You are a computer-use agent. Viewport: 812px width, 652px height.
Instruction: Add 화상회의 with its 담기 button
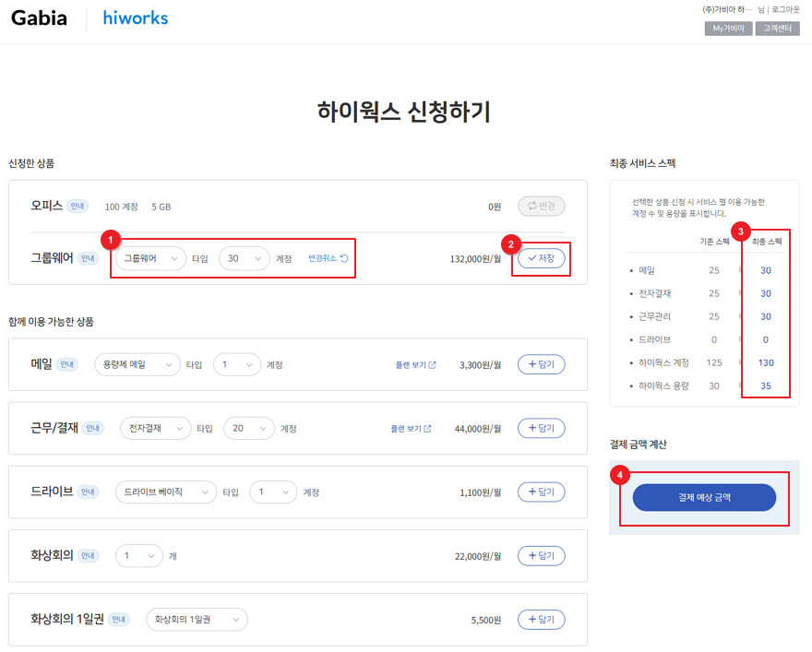click(541, 555)
